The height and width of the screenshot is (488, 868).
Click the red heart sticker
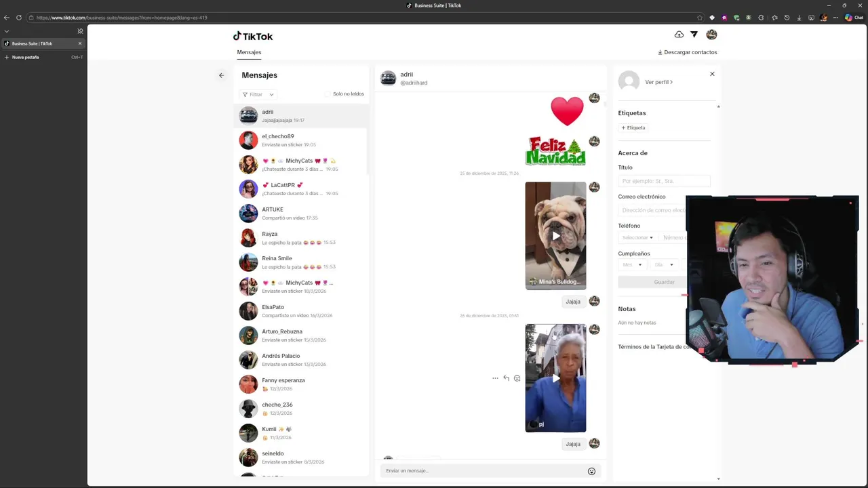[x=567, y=111]
